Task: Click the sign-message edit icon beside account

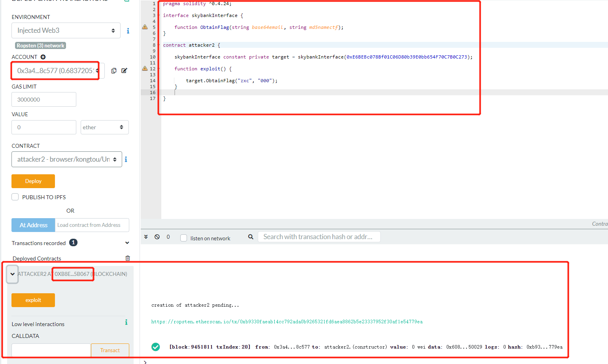Action: 124,71
